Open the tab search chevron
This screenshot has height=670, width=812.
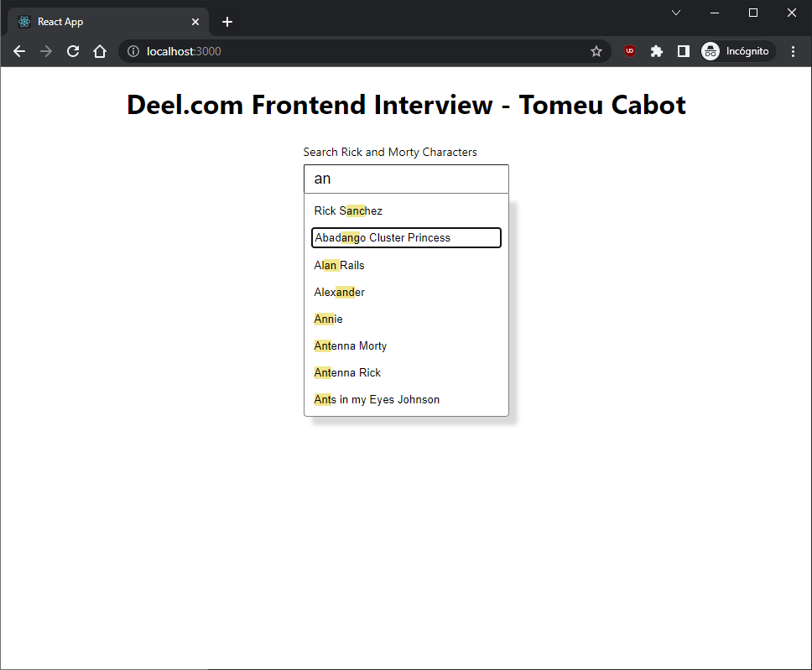[676, 13]
